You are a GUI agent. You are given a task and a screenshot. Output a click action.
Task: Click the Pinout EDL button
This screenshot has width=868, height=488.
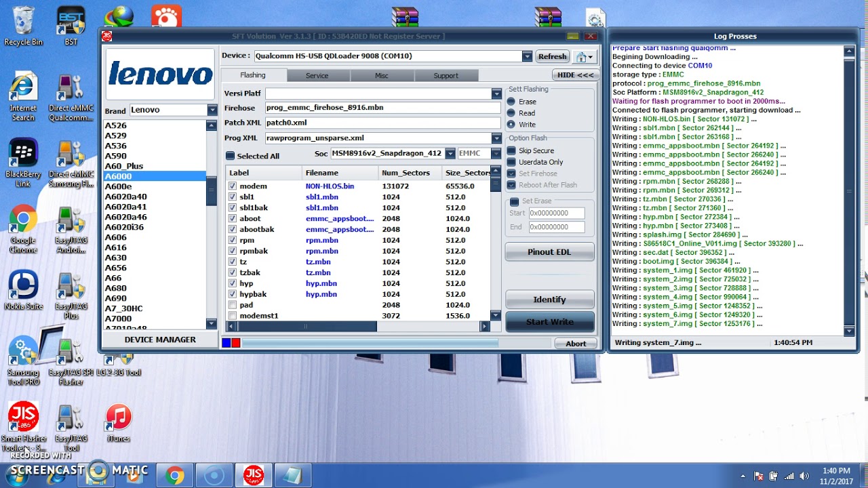(549, 252)
